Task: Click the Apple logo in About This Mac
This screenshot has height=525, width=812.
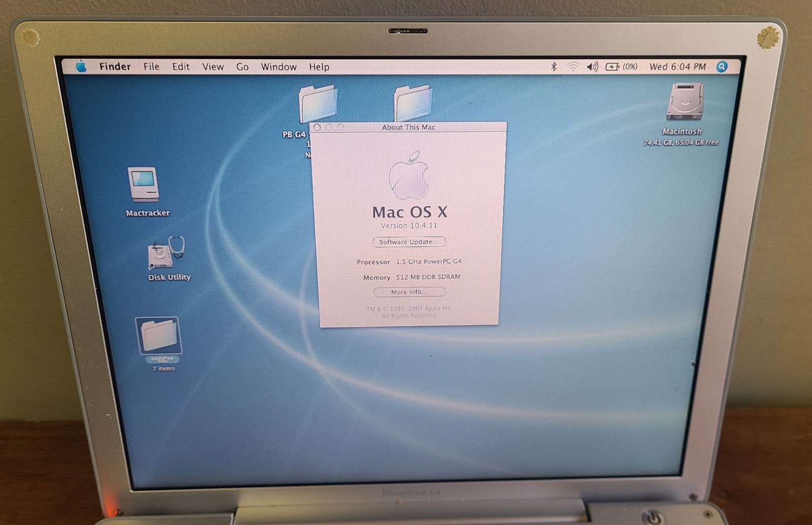Action: pyautogui.click(x=409, y=175)
